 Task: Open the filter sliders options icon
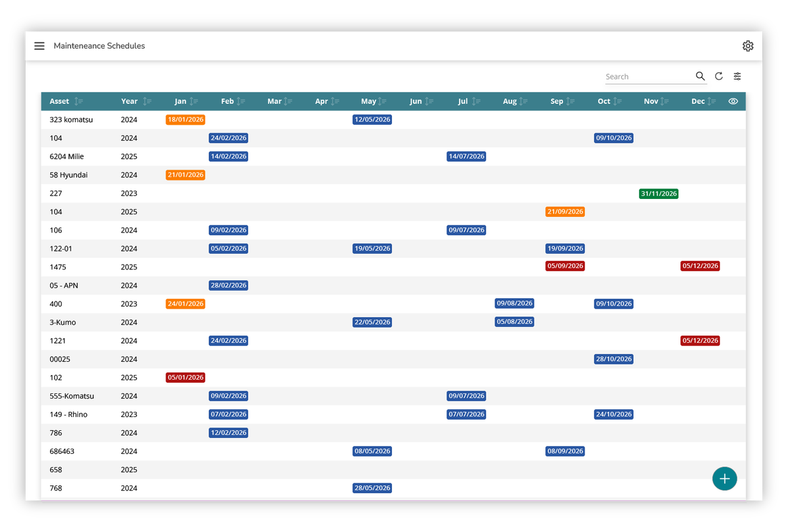click(737, 76)
